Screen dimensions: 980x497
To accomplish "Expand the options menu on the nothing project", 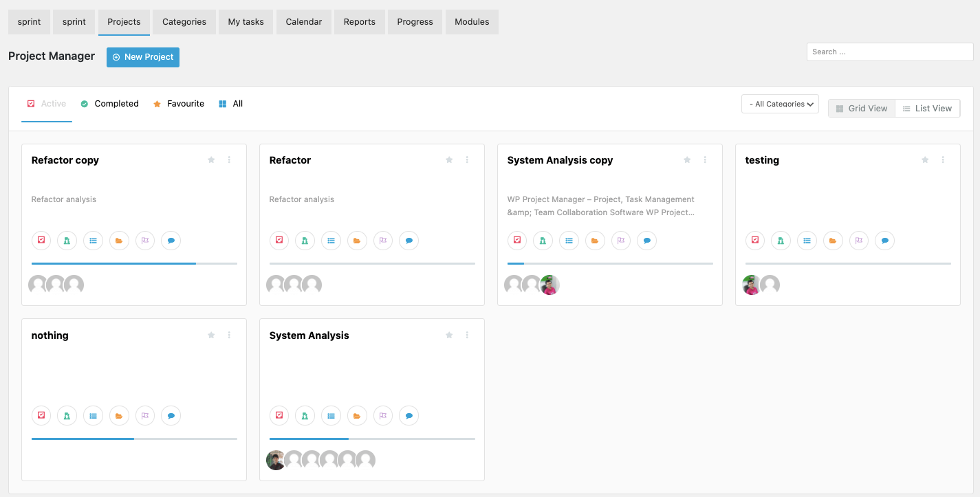I will pyautogui.click(x=229, y=335).
